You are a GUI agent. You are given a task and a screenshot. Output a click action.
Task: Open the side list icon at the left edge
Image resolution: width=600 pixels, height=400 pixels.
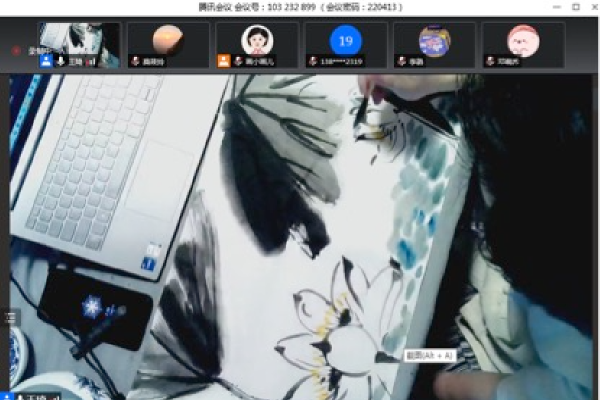pyautogui.click(x=10, y=317)
